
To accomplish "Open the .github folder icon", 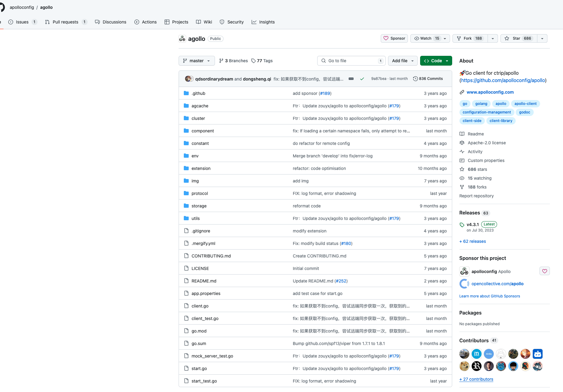I will click(x=186, y=93).
